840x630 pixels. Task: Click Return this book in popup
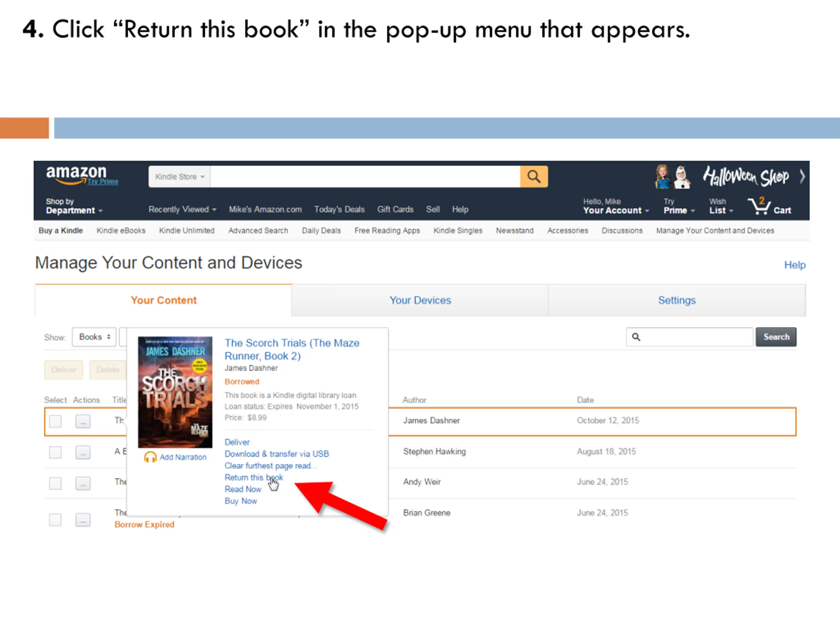pos(254,477)
